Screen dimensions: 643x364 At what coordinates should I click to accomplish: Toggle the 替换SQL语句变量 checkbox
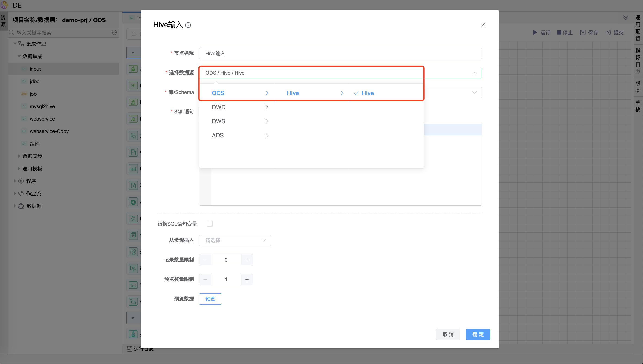click(210, 224)
